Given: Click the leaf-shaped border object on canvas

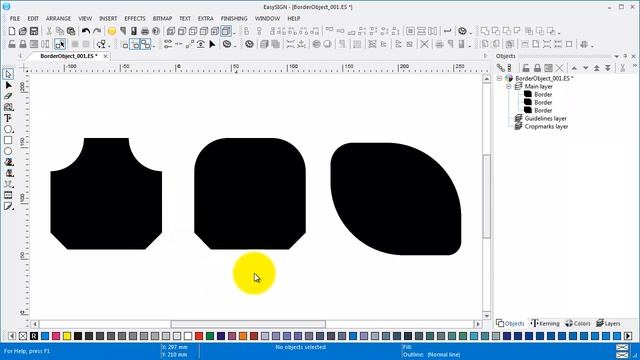Looking at the screenshot, I should pos(396,199).
